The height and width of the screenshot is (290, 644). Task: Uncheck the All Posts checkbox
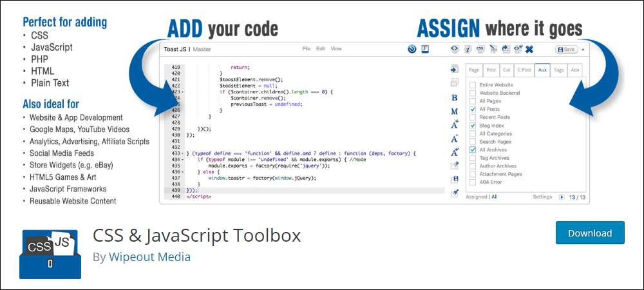[x=473, y=110]
